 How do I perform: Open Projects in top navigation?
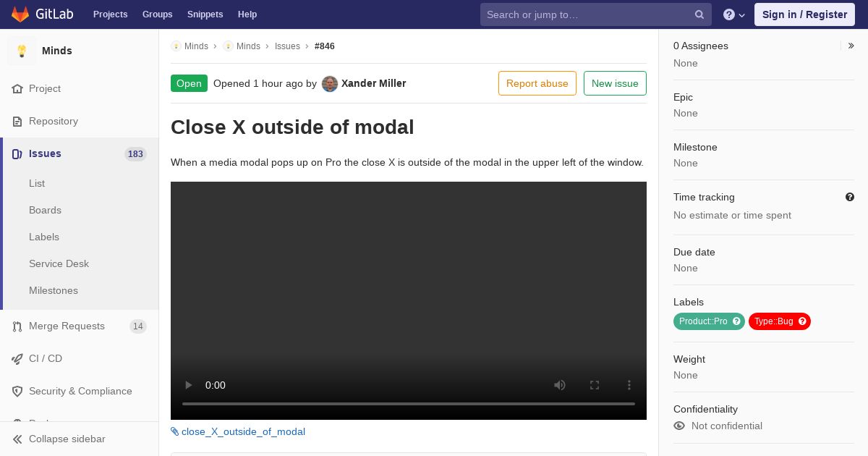[x=110, y=14]
